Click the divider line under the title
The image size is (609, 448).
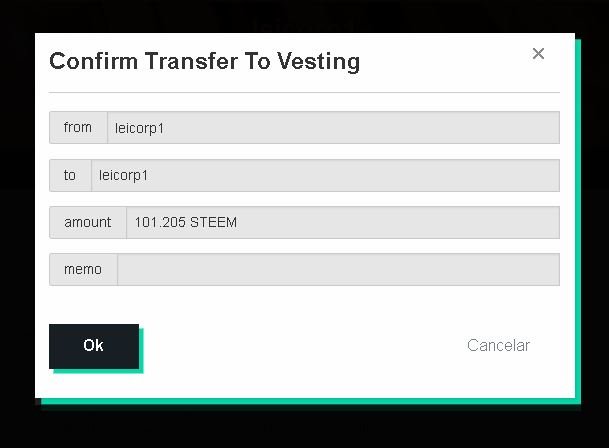[x=304, y=92]
